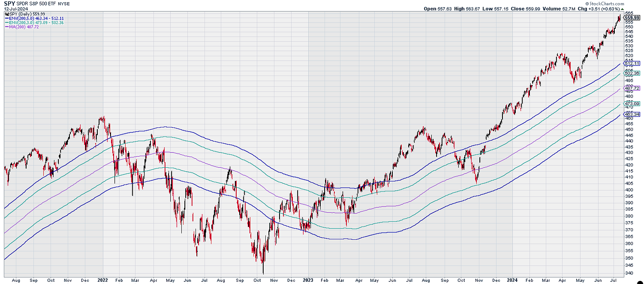Click the 'Open 557.63' header value
The height and width of the screenshot is (284, 644).
click(437, 8)
